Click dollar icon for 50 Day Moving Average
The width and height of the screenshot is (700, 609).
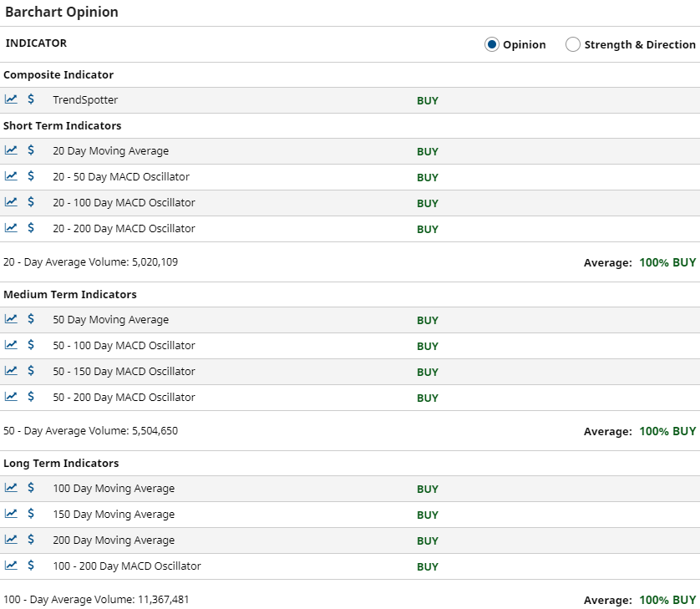(31, 319)
